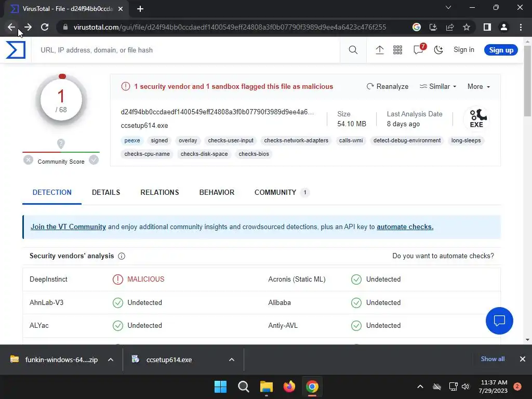Click the overlay tag
The width and height of the screenshot is (532, 399).
[188, 140]
